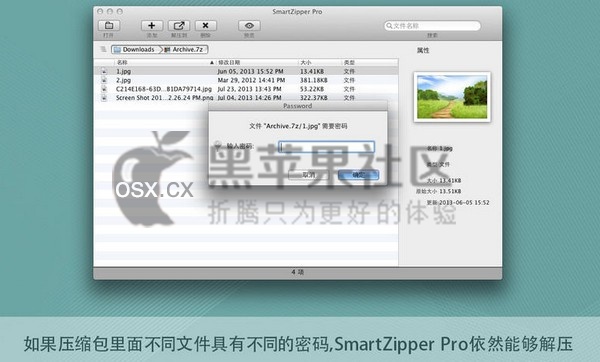The height and width of the screenshot is (362, 600).
Task: Click size value 53.22KB
Action: point(312,89)
